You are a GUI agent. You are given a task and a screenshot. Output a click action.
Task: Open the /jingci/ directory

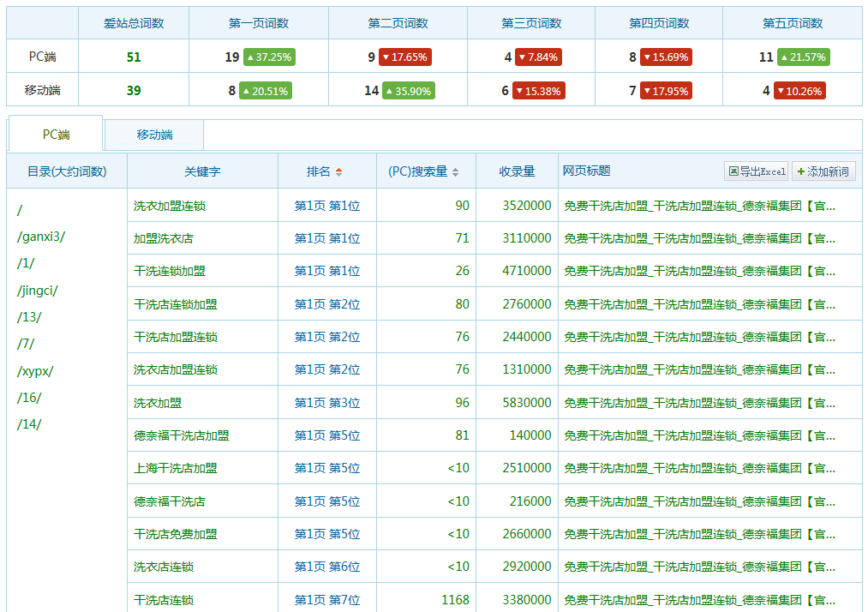coord(37,291)
